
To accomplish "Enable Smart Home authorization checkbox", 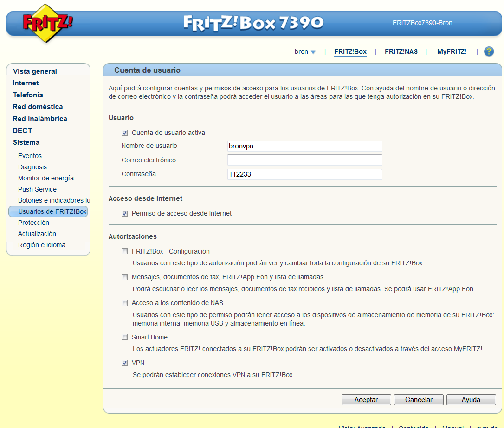I will (x=125, y=337).
